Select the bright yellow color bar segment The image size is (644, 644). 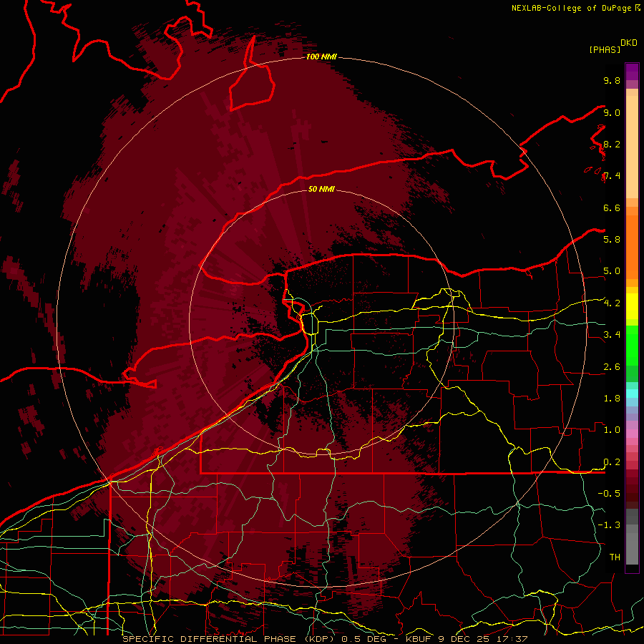click(x=632, y=306)
